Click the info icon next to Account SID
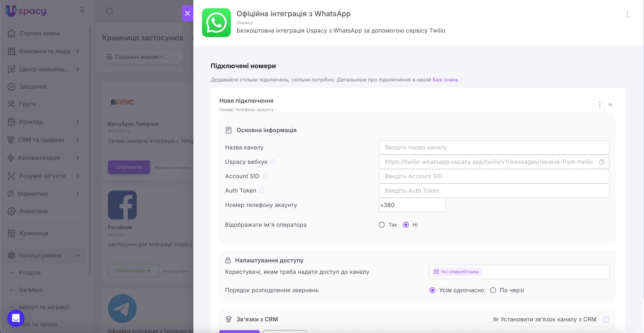 click(x=265, y=176)
